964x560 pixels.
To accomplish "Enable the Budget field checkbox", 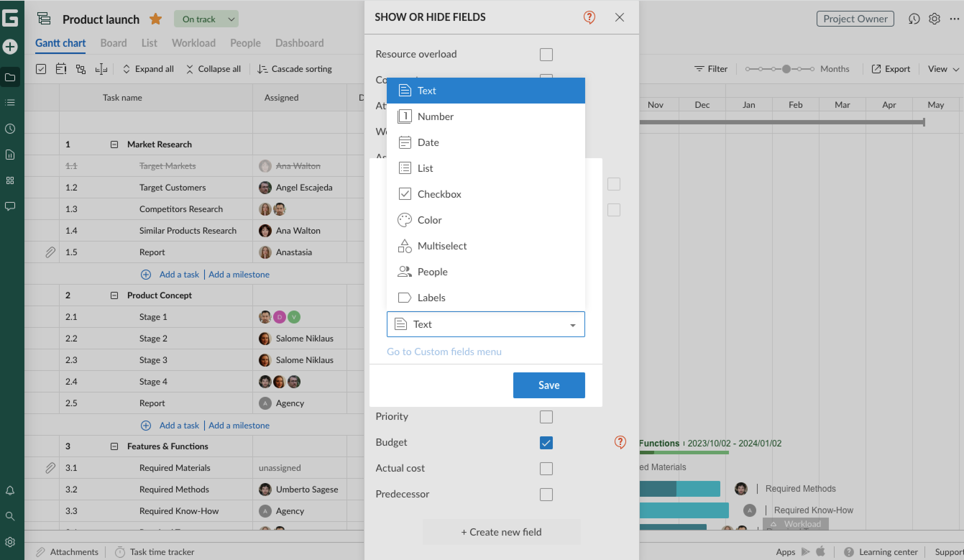I will pos(546,442).
